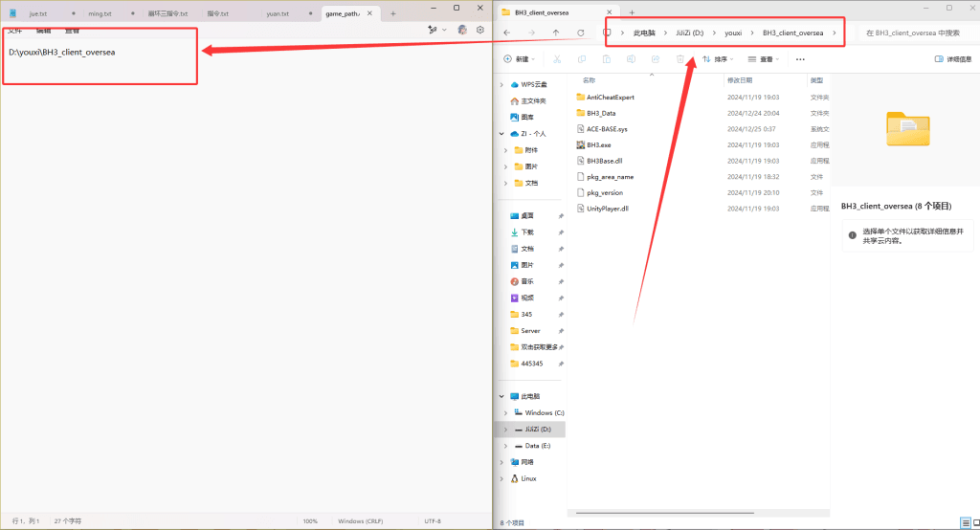Open the 查看 view dropdown in Explorer
This screenshot has width=980, height=530.
click(766, 59)
